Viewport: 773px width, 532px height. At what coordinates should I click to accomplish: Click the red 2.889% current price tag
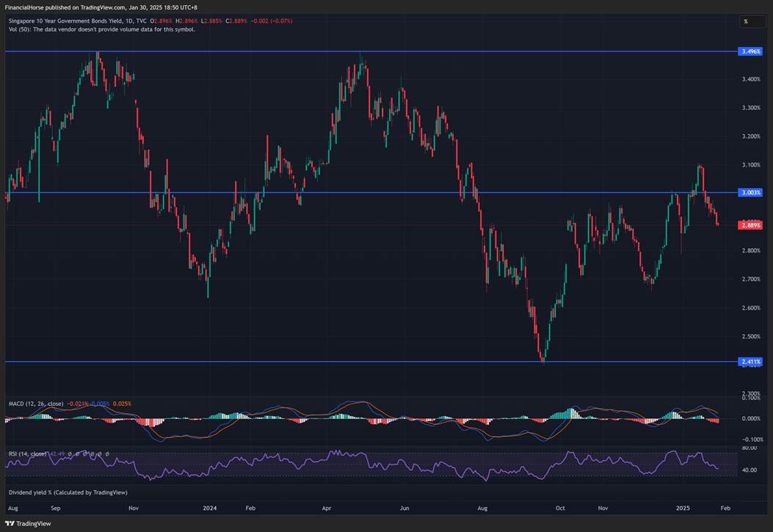750,225
